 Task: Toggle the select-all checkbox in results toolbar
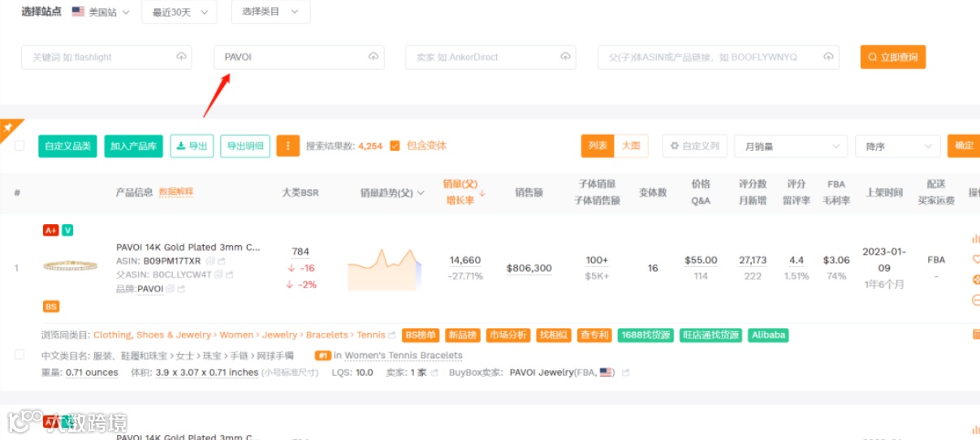coord(19,146)
